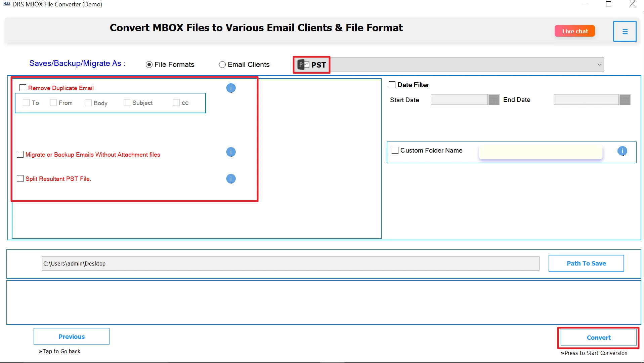Click the Path To Save button

[x=586, y=263]
